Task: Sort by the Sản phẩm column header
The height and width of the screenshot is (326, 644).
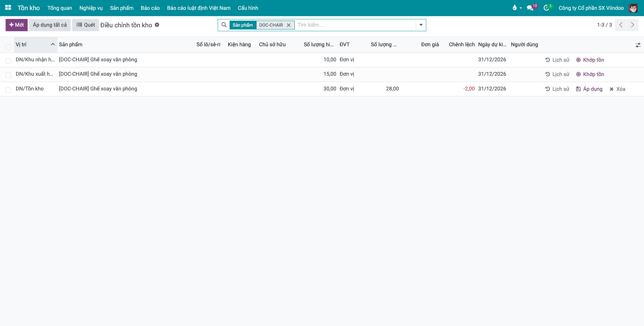Action: point(71,45)
